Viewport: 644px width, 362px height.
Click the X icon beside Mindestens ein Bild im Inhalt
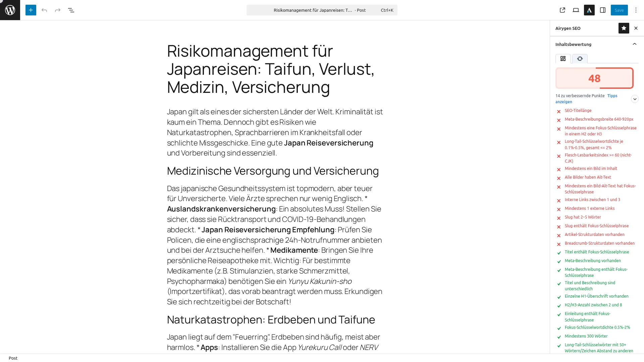pyautogui.click(x=559, y=170)
